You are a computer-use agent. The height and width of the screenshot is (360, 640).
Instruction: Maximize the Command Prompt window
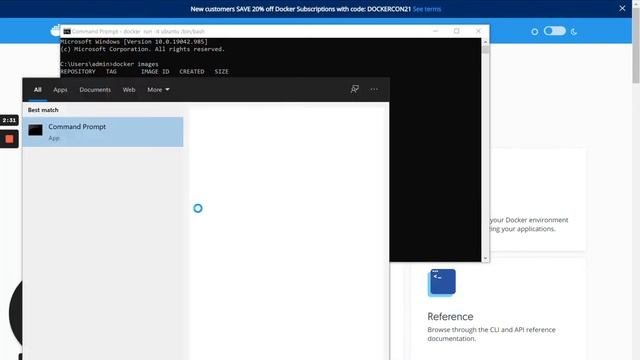pos(457,31)
